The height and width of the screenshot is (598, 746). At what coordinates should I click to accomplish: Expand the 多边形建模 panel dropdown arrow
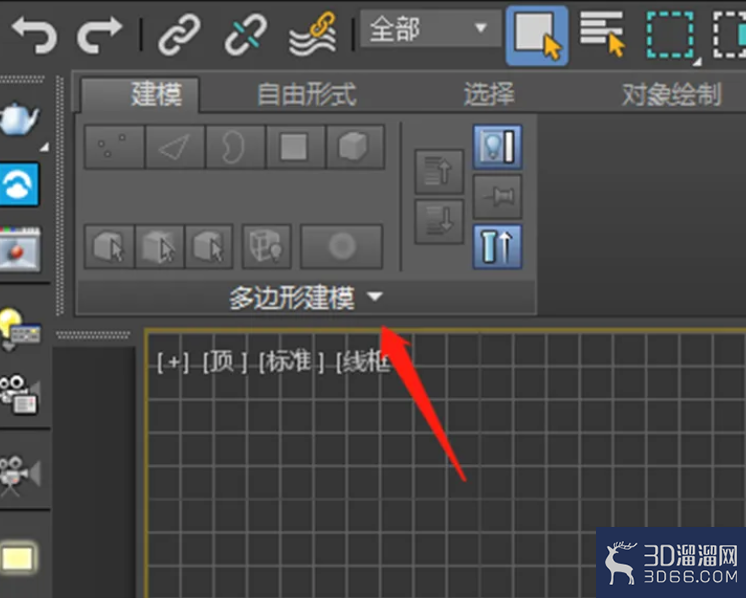coord(375,297)
